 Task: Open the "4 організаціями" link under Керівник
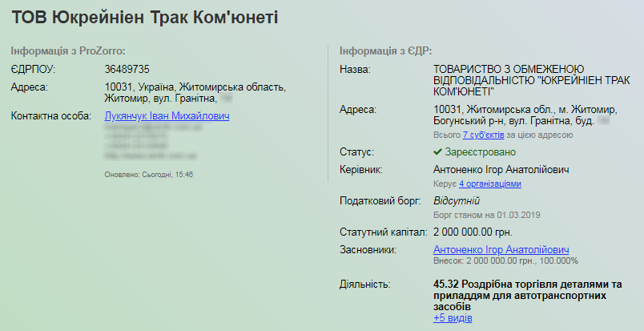[489, 184]
